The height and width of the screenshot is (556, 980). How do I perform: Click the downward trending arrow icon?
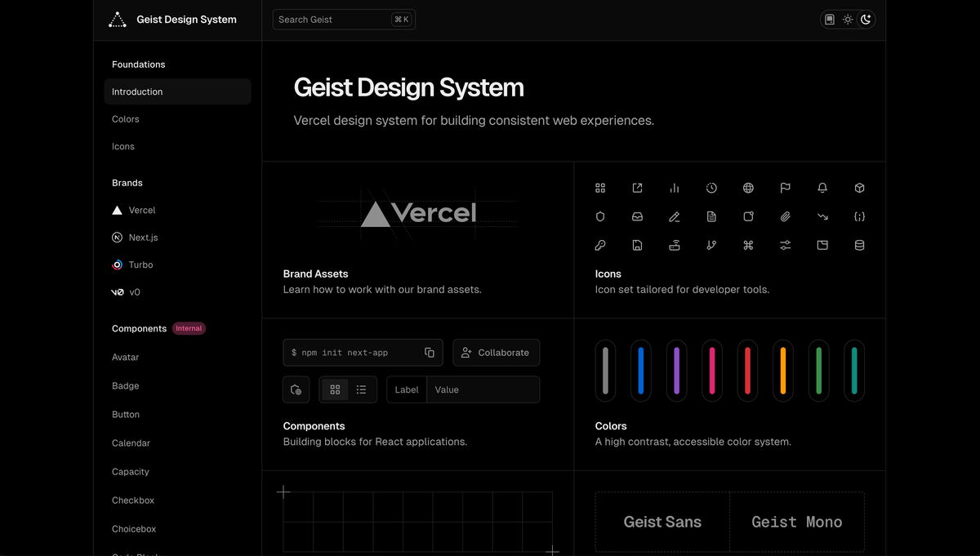[822, 216]
